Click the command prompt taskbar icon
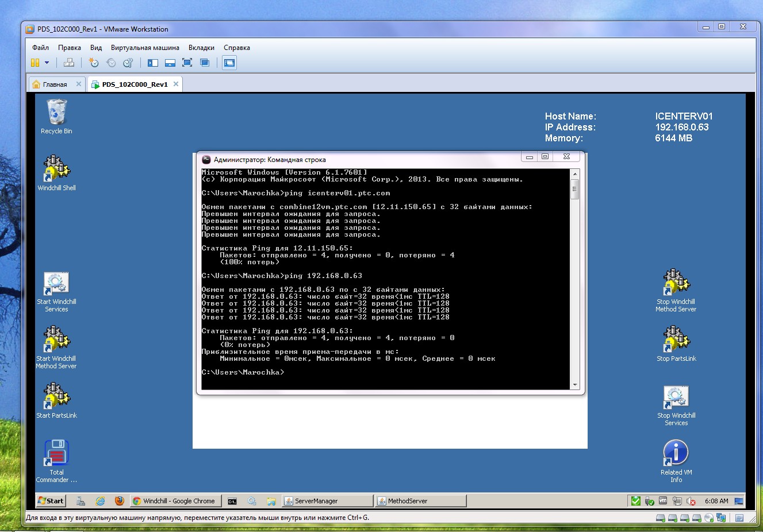 point(232,501)
